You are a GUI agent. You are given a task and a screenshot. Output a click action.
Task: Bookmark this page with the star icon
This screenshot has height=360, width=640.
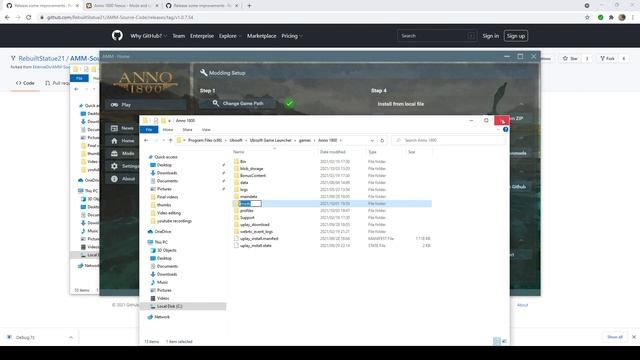(x=587, y=18)
